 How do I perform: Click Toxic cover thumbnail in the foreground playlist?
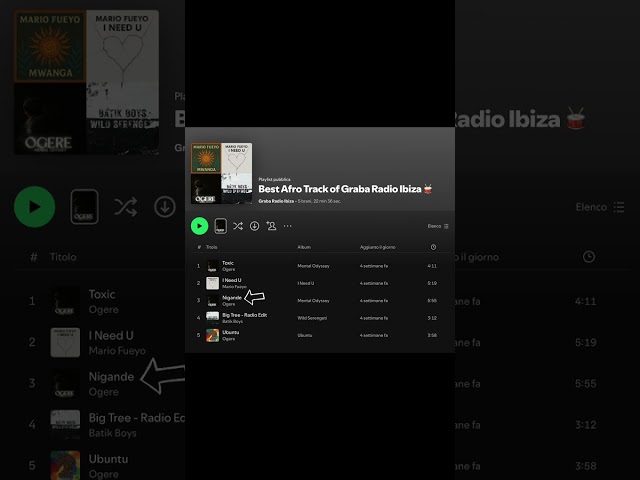click(x=212, y=266)
